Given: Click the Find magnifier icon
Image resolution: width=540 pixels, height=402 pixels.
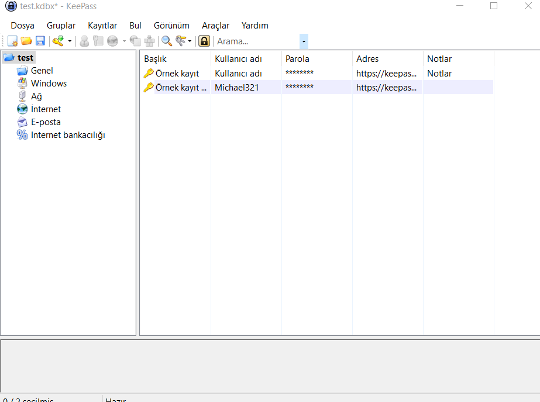Looking at the screenshot, I should click(167, 41).
